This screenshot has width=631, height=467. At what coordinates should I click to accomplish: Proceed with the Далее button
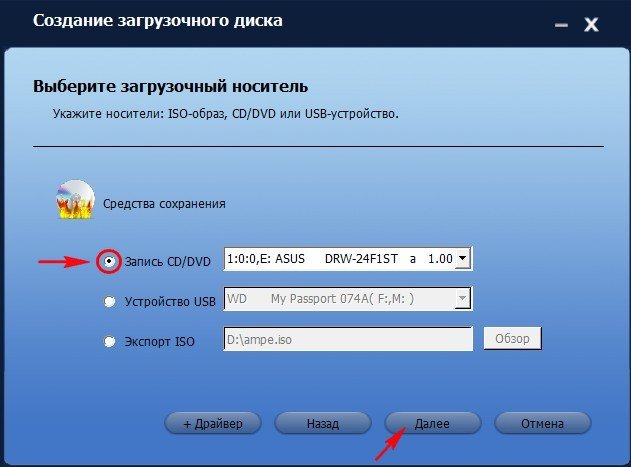[433, 423]
